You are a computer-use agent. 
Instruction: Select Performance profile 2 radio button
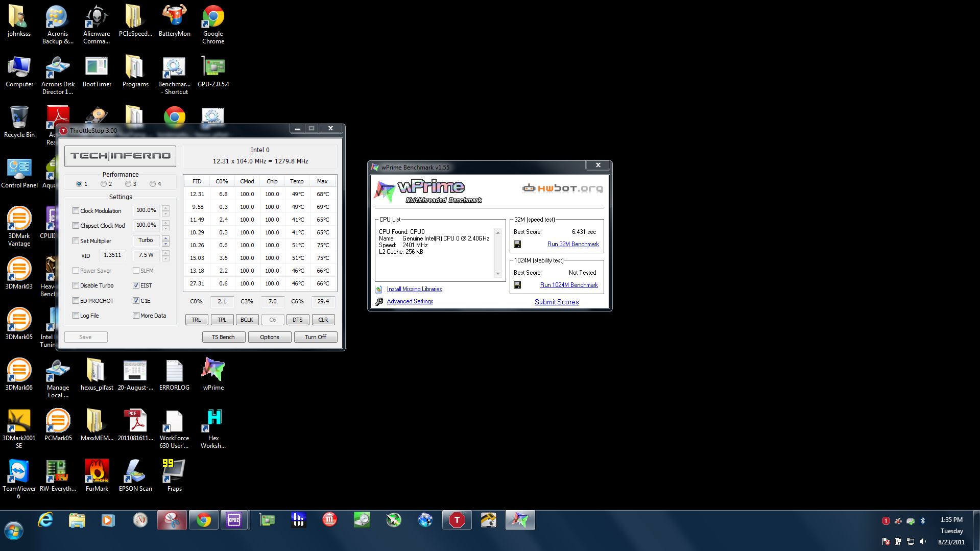pos(104,184)
